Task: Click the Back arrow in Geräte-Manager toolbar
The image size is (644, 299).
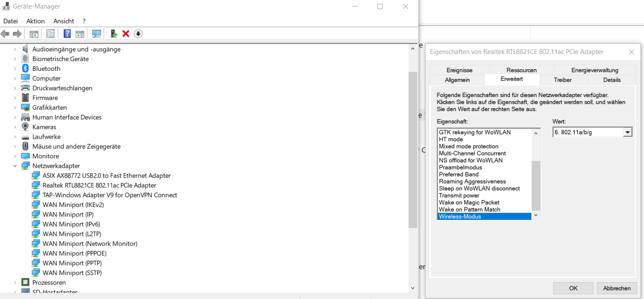Action: [x=5, y=34]
